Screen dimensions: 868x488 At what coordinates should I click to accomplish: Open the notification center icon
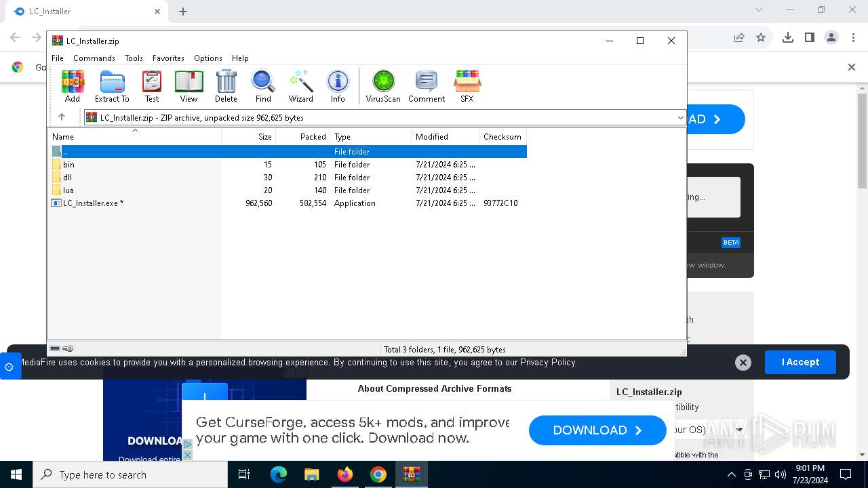[846, 474]
